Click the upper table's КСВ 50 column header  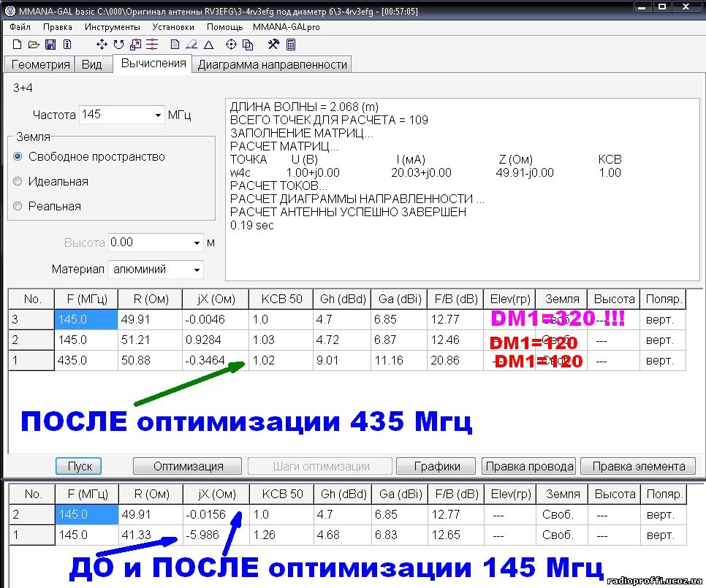coord(281,299)
